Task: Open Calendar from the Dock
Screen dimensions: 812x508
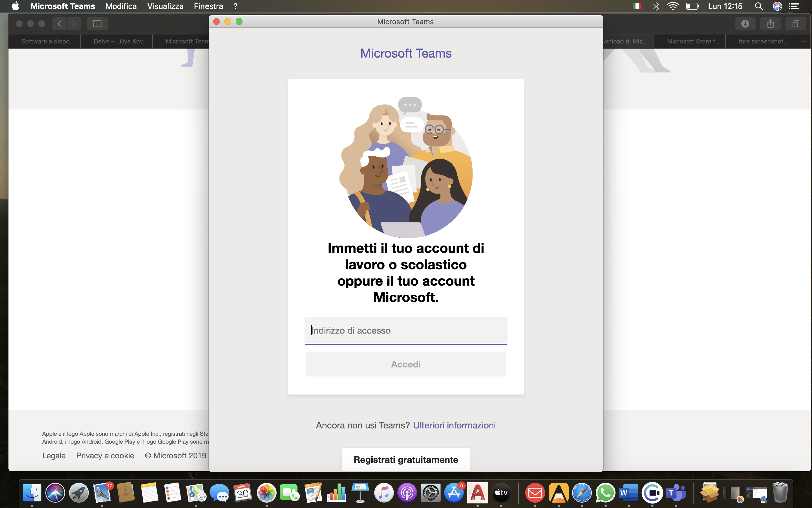Action: click(x=243, y=492)
